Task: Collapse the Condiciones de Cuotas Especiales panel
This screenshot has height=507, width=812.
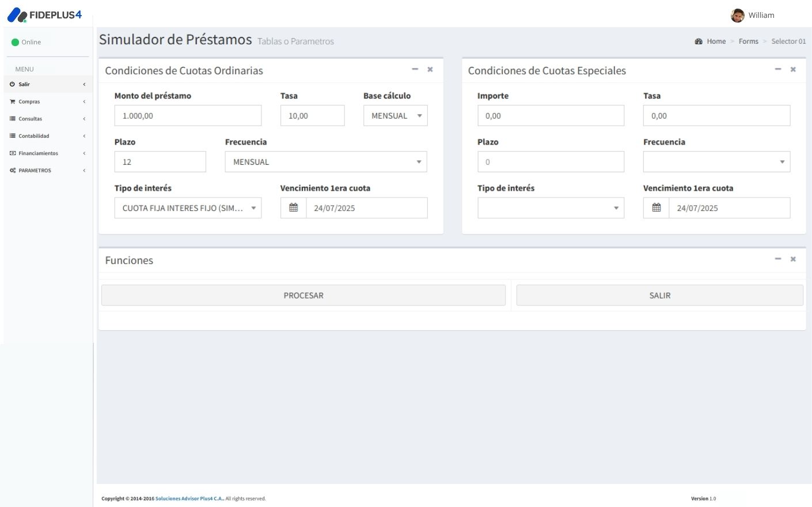Action: [x=777, y=69]
